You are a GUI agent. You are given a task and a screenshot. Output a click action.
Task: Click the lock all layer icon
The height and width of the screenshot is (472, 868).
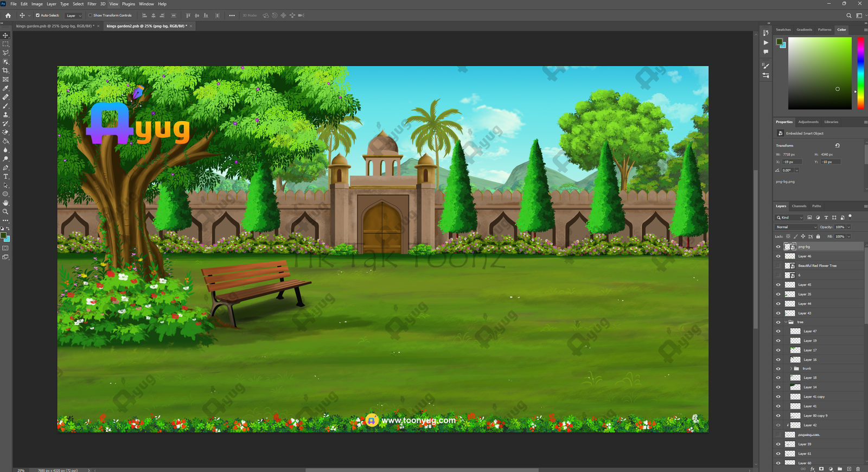pos(818,237)
